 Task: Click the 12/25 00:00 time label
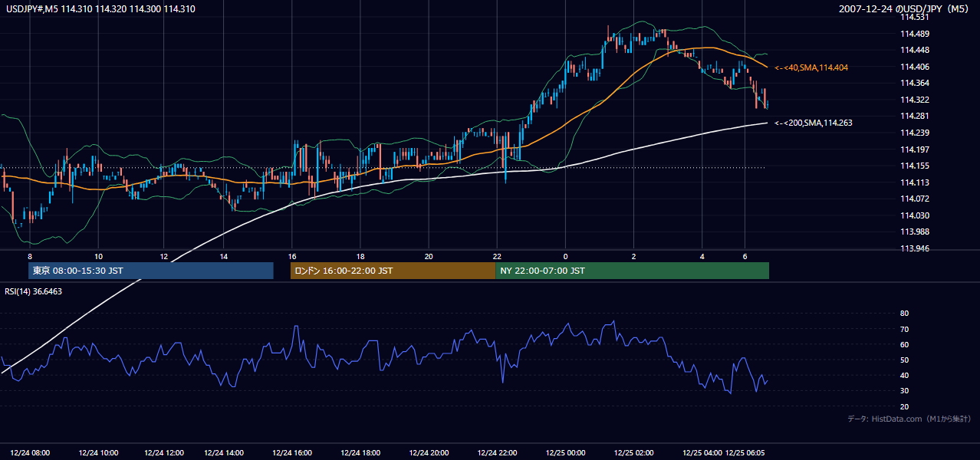coord(565,453)
